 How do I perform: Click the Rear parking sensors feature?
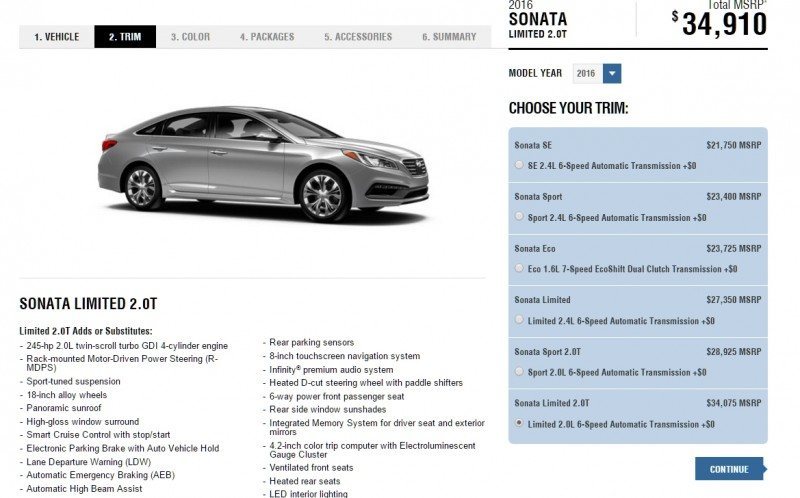[x=312, y=342]
